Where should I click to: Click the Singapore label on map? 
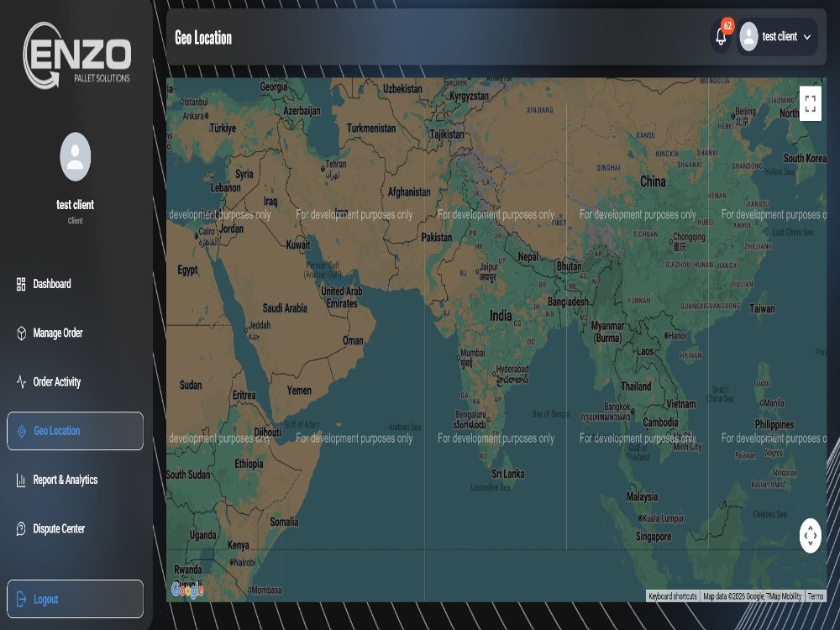pos(653,536)
